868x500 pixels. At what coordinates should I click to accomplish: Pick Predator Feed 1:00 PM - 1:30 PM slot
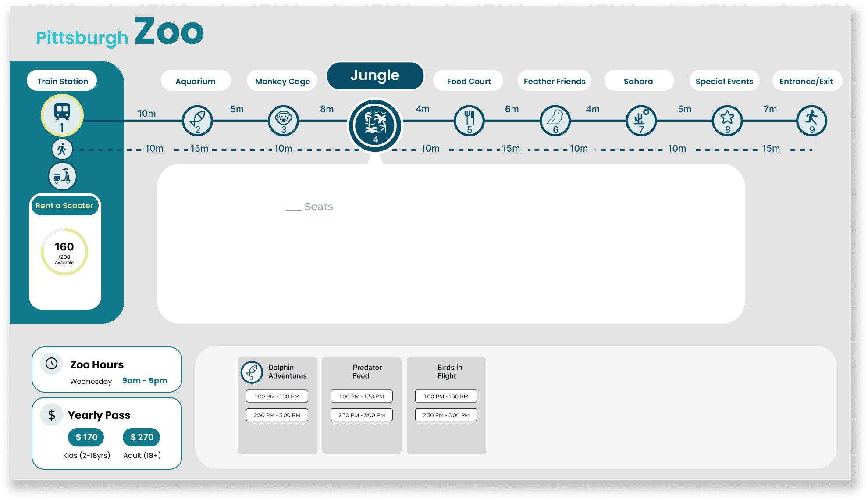tap(362, 396)
